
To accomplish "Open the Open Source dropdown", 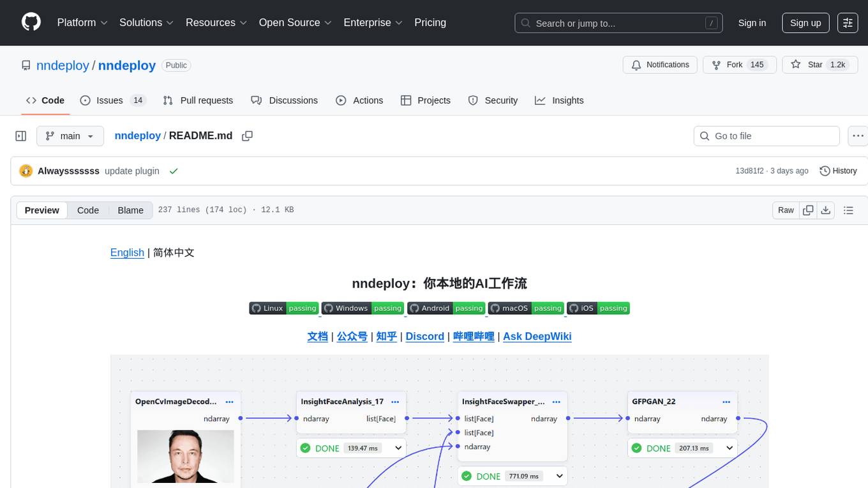I will click(295, 22).
